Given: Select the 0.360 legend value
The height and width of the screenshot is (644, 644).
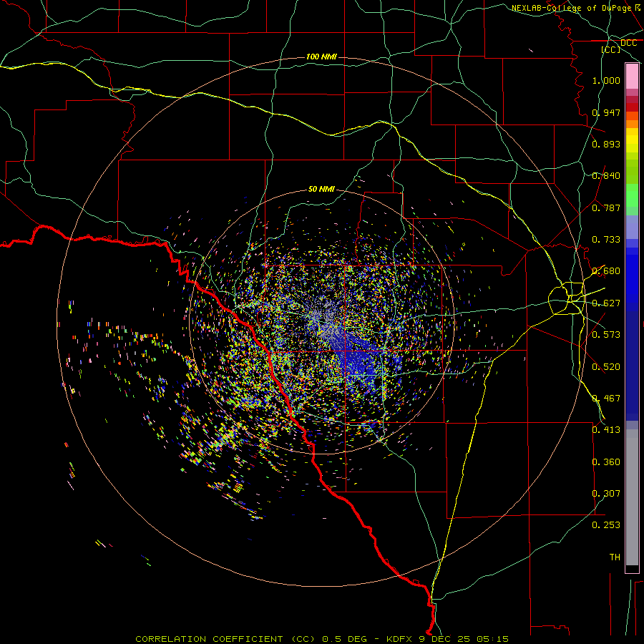Looking at the screenshot, I should pyautogui.click(x=606, y=462).
